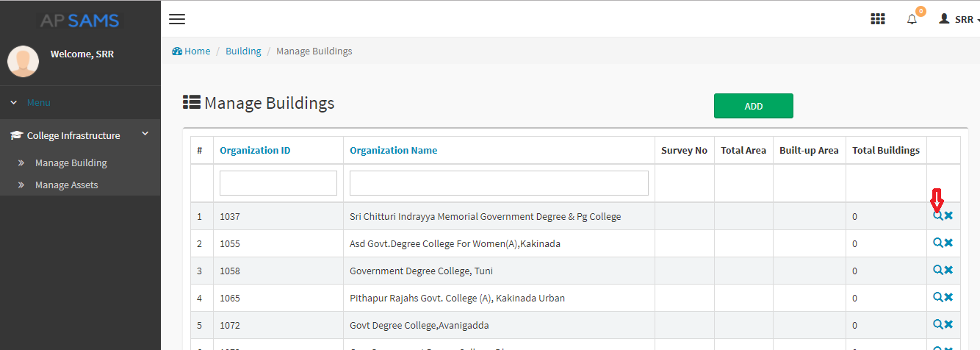View Government Degree College, Tuni details
The image size is (980, 350).
[x=937, y=270]
